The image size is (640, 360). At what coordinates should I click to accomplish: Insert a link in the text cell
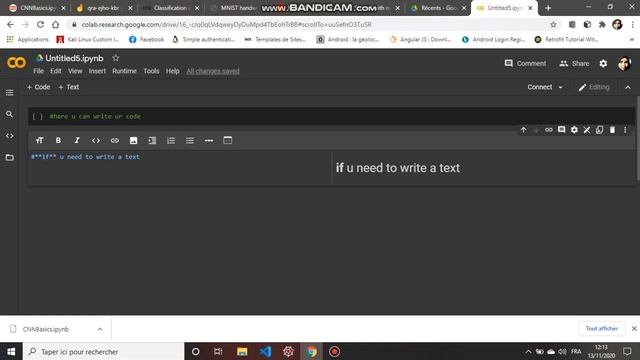coord(115,140)
